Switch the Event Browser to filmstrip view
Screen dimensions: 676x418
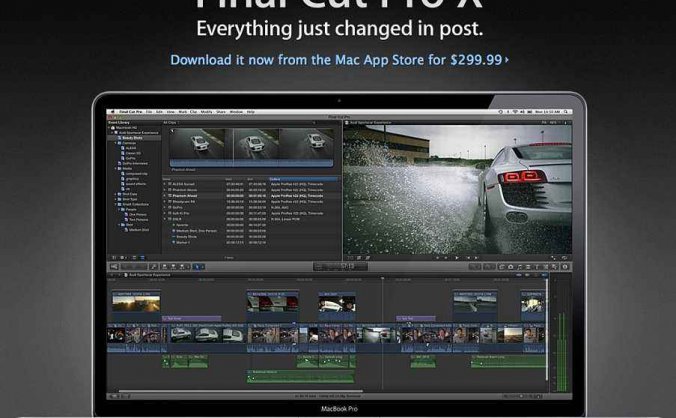click(x=134, y=258)
